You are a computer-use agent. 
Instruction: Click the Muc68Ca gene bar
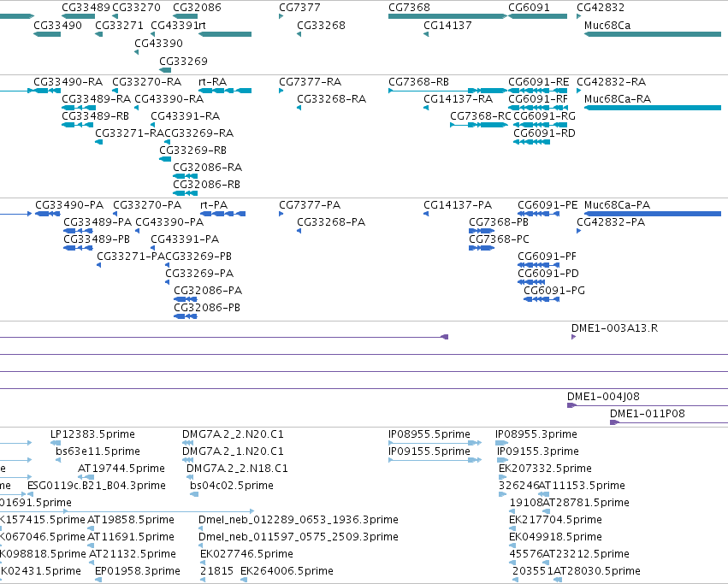click(653, 34)
